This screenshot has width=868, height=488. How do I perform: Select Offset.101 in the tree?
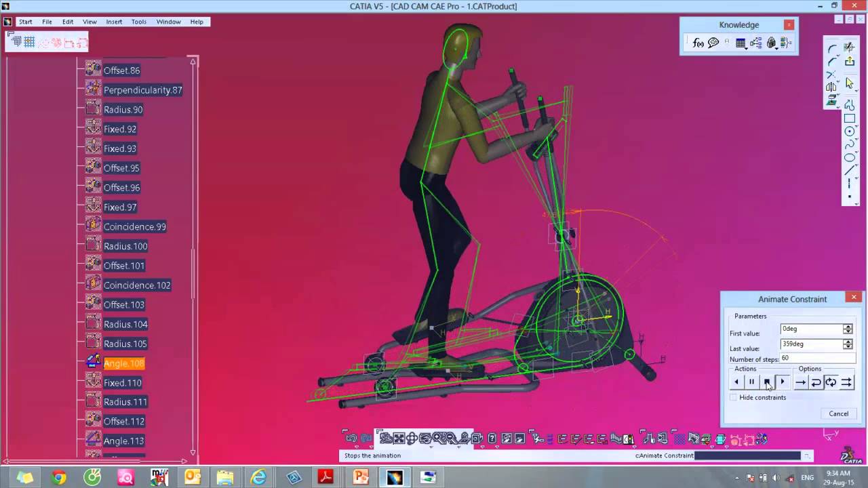(124, 266)
